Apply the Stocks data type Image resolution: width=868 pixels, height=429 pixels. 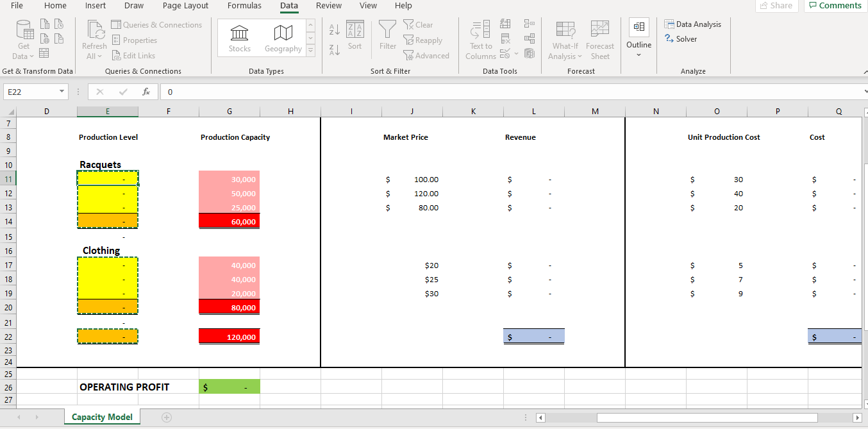(240, 38)
